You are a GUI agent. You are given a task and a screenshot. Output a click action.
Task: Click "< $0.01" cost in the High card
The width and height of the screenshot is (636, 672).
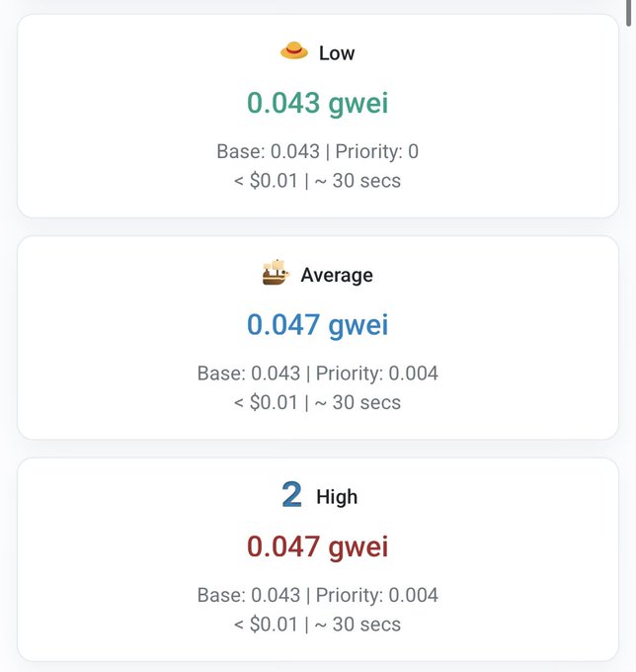[x=266, y=624]
